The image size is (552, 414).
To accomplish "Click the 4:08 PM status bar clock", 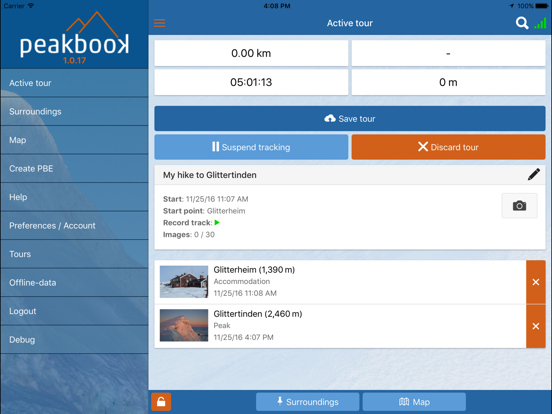I will point(277,6).
